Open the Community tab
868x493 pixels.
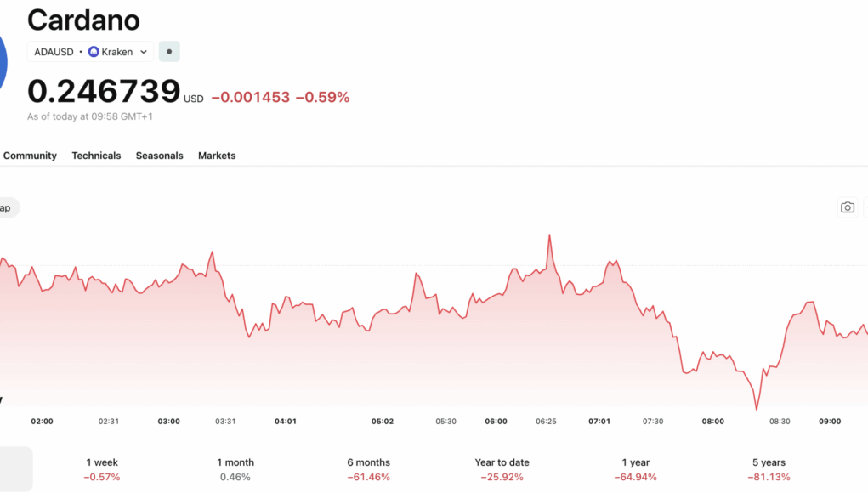pos(30,156)
